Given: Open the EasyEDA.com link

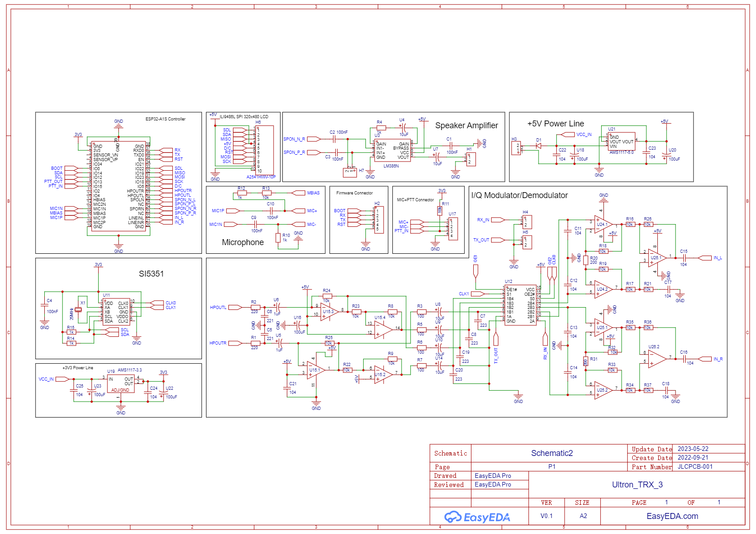Looking at the screenshot, I should (x=672, y=516).
